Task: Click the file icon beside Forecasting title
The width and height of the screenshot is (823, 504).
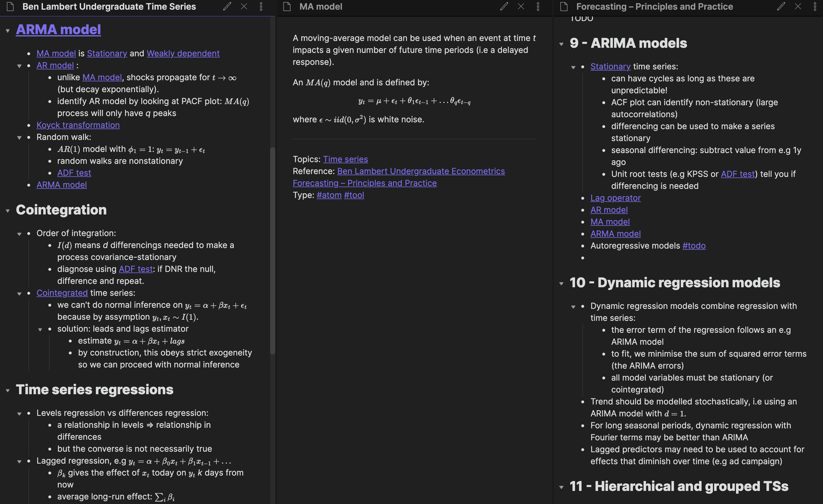Action: pos(564,6)
